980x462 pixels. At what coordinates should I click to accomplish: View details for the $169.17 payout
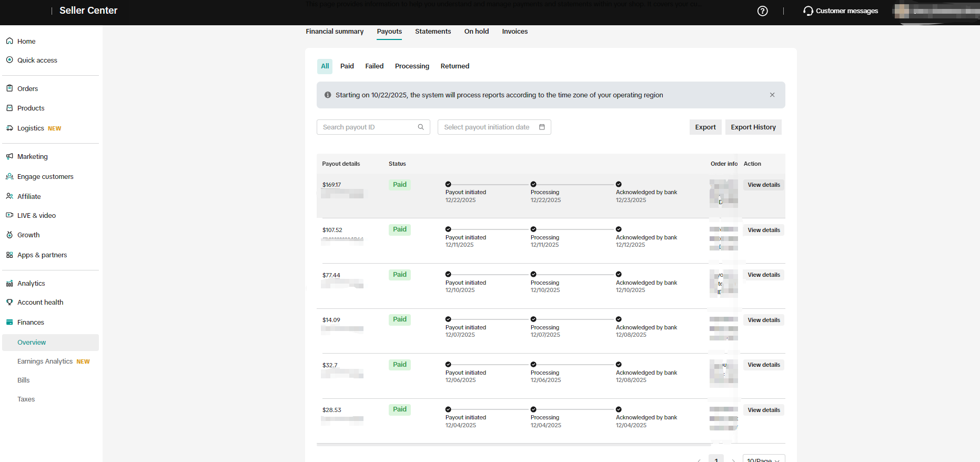[x=763, y=185]
